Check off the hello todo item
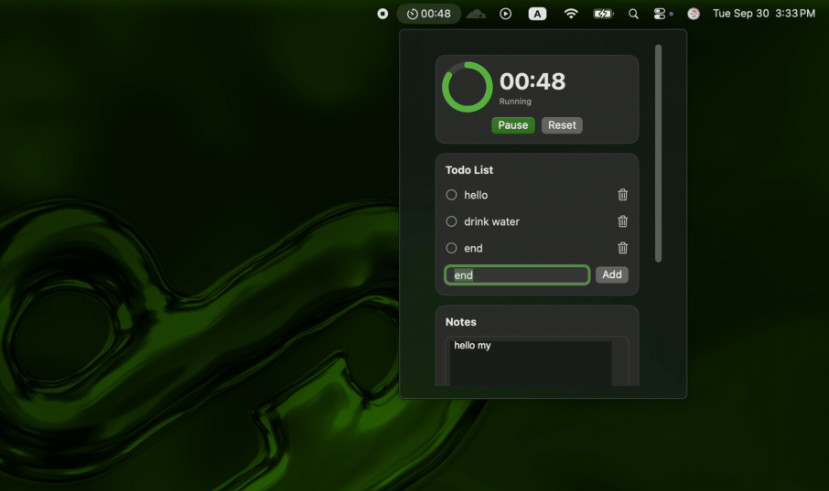 (x=451, y=195)
